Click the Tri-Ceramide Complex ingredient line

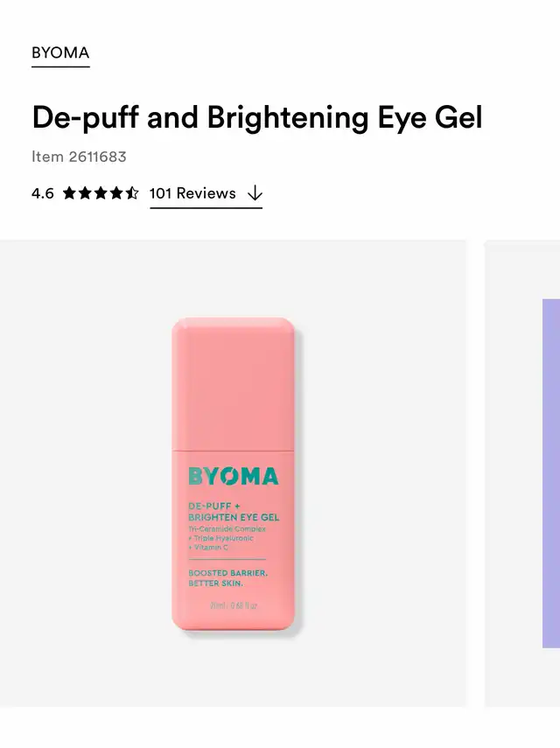click(x=227, y=528)
